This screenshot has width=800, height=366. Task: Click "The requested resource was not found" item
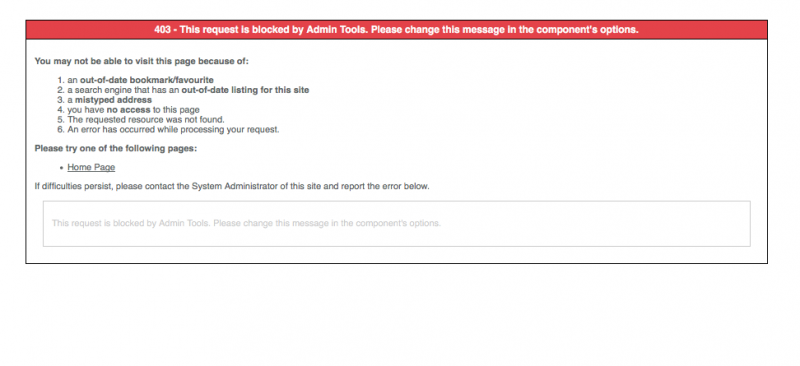(146, 119)
